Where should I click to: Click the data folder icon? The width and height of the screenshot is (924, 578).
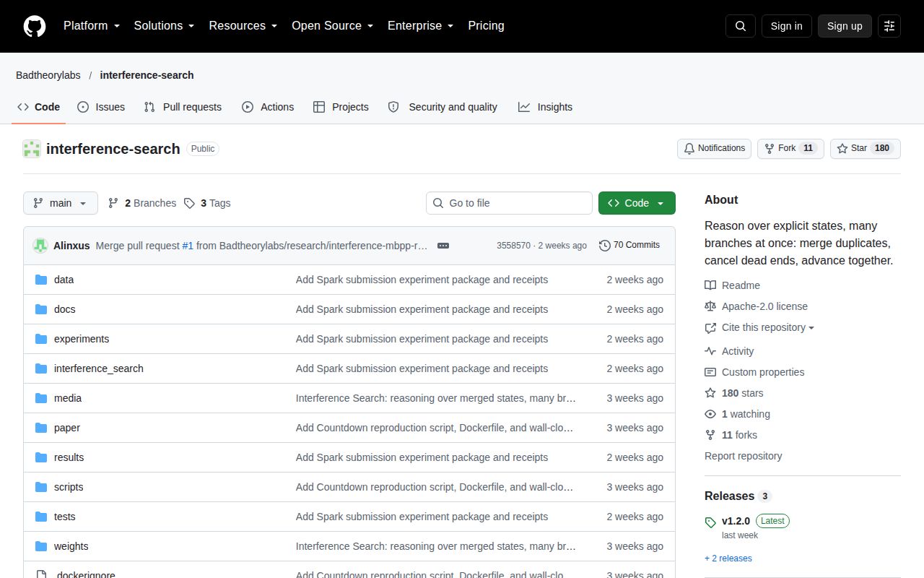click(41, 280)
